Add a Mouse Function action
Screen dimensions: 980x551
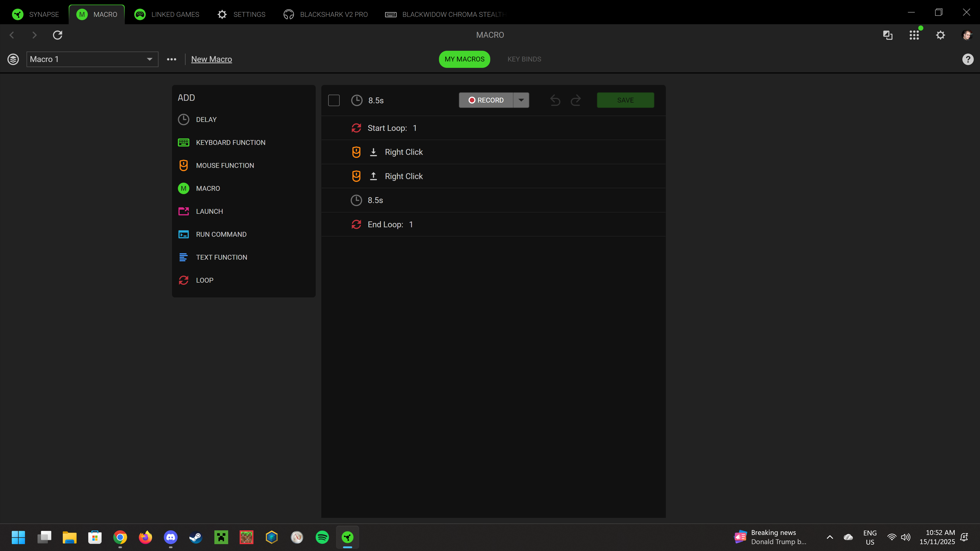click(225, 165)
